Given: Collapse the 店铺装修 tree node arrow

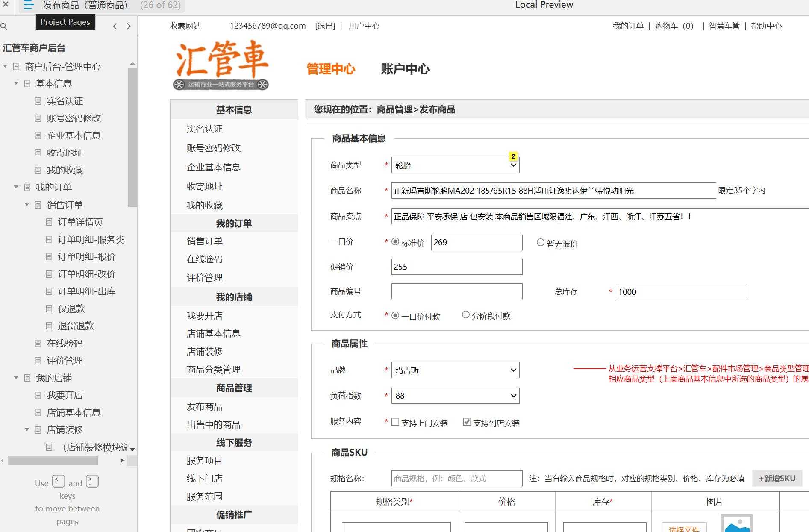Looking at the screenshot, I should [x=27, y=429].
